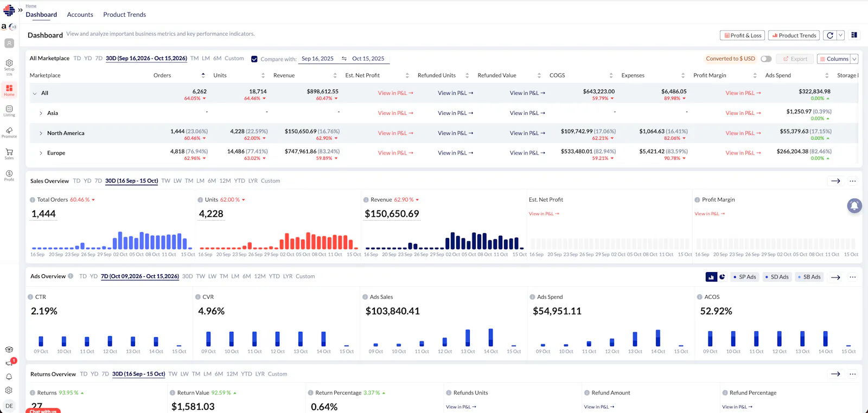
Task: Expand the North America marketplace row
Action: [41, 133]
